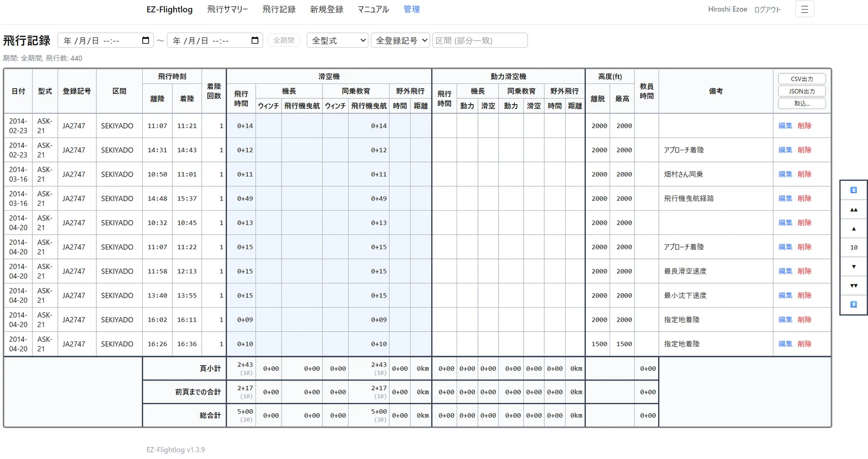The width and height of the screenshot is (868, 459).
Task: Click the CSV出力 button
Action: click(802, 79)
